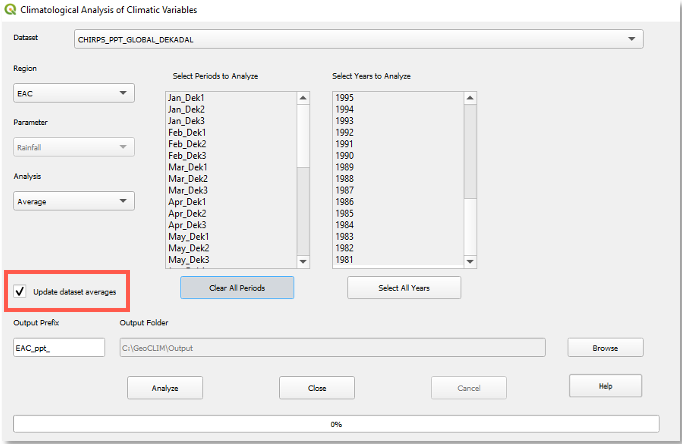Click the years list scroll up arrow

coord(471,98)
